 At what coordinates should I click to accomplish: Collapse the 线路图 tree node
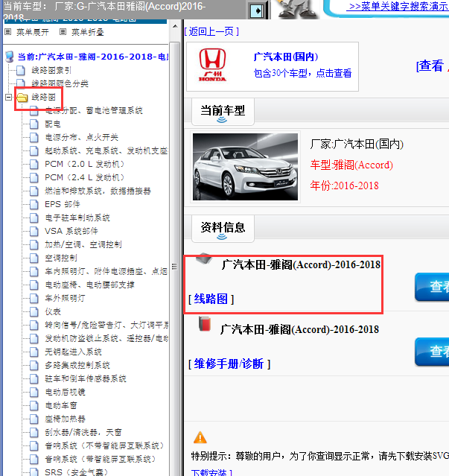pos(8,97)
